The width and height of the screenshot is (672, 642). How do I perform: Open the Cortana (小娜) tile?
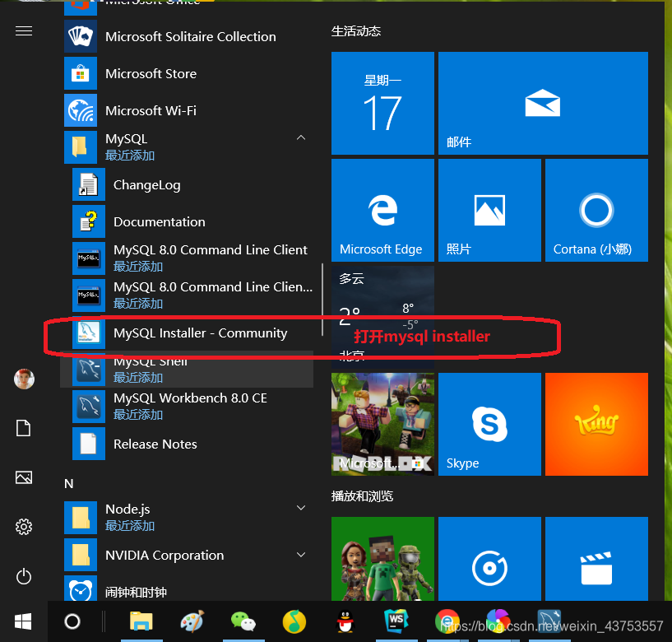point(596,210)
